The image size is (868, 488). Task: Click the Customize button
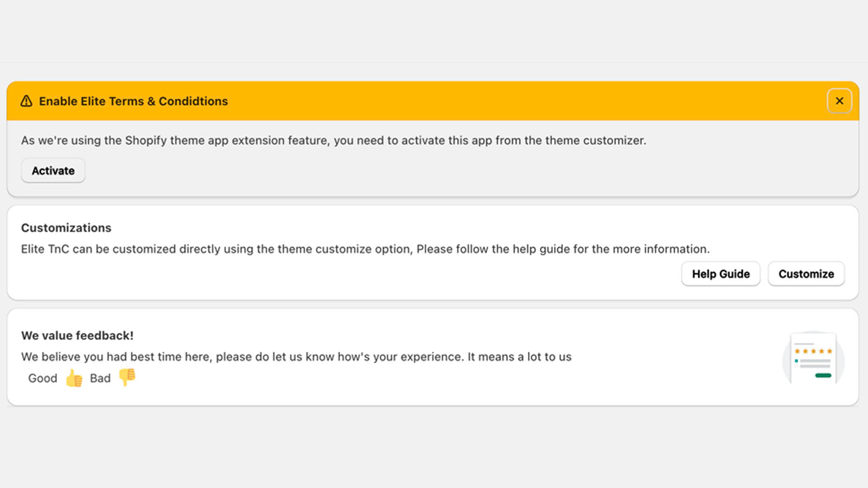[x=806, y=274]
